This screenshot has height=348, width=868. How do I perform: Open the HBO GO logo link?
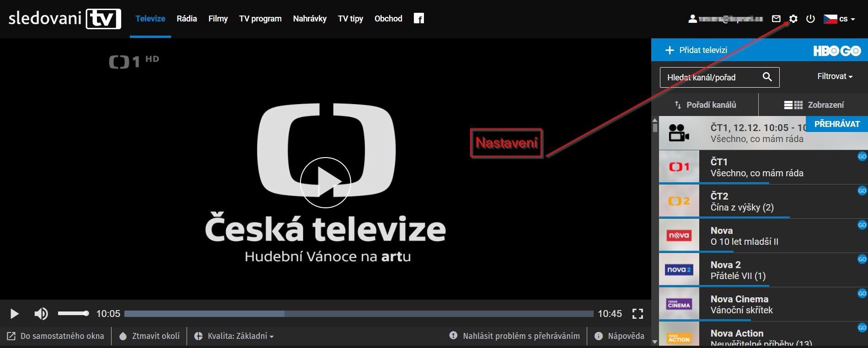tap(837, 51)
